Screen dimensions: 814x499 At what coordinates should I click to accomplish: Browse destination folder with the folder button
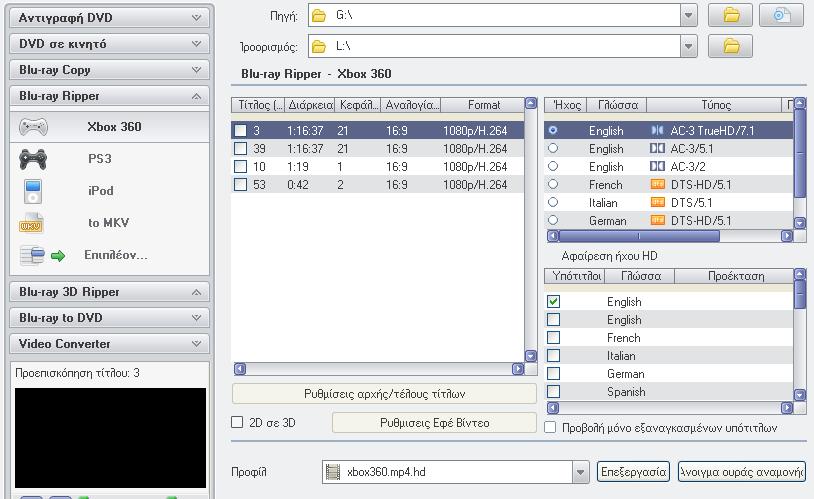730,46
